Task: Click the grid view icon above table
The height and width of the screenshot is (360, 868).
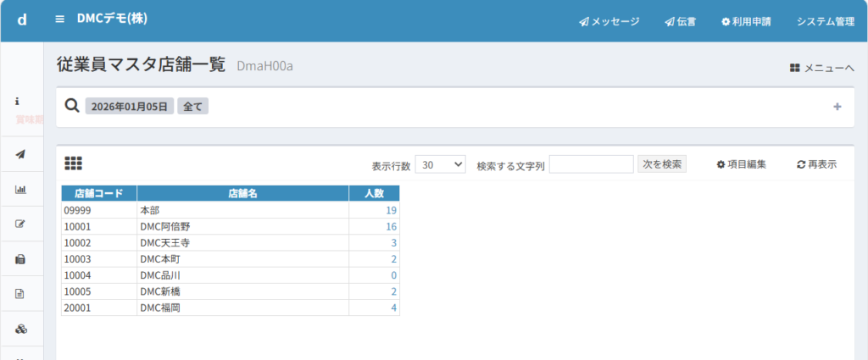Action: (73, 163)
